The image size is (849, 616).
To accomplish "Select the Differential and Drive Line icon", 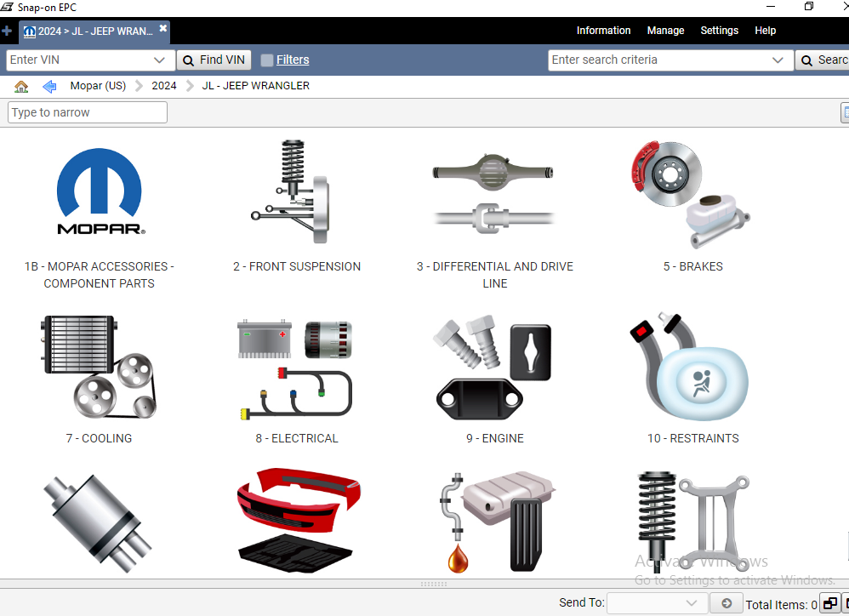I will 494,193.
